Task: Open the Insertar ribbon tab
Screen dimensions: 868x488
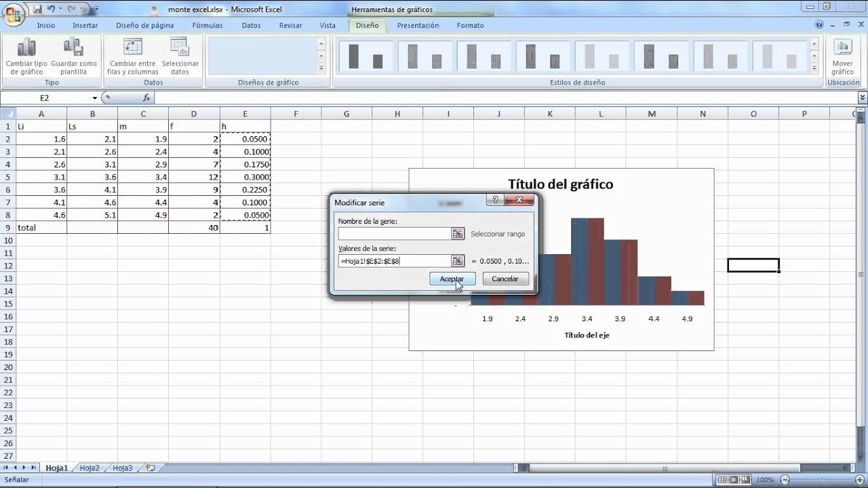Action: click(85, 25)
